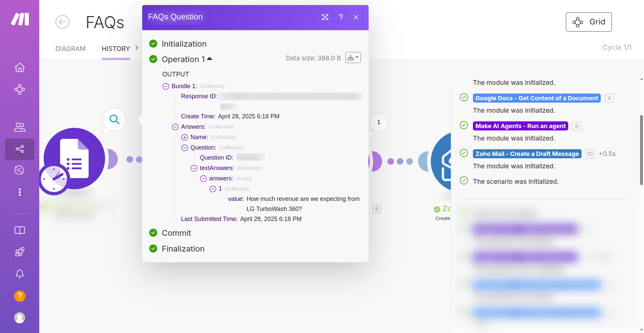This screenshot has width=644, height=333.
Task: Click the magnifier bubble above Google Forms module
Action: pos(114,119)
